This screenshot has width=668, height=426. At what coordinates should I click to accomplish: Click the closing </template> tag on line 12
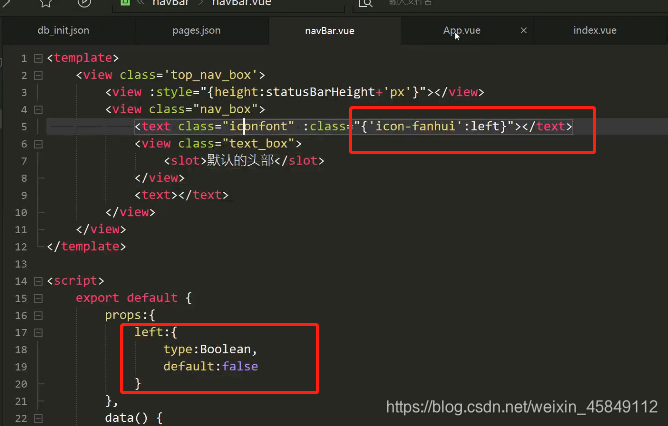(86, 246)
